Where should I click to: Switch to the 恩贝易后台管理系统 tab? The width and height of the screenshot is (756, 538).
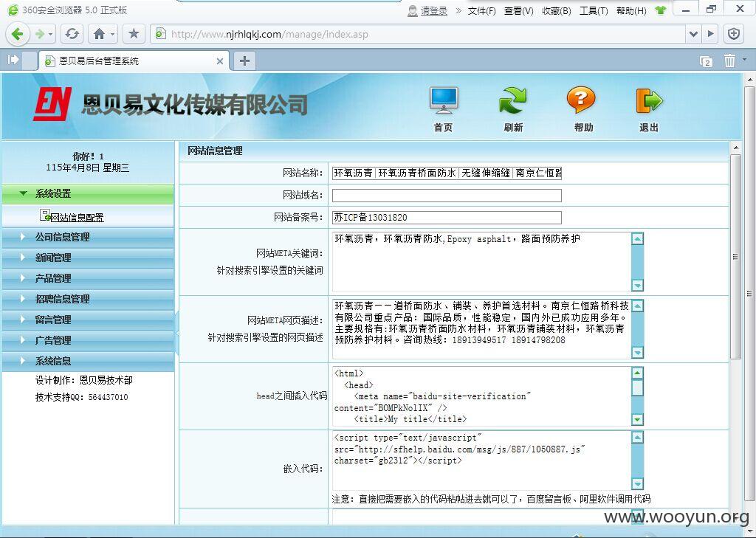[133, 61]
